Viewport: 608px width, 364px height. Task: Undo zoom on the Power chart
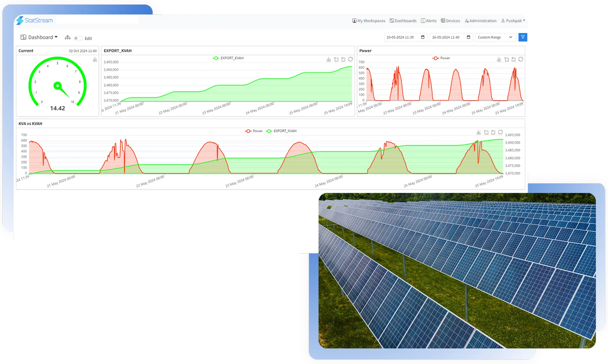514,59
